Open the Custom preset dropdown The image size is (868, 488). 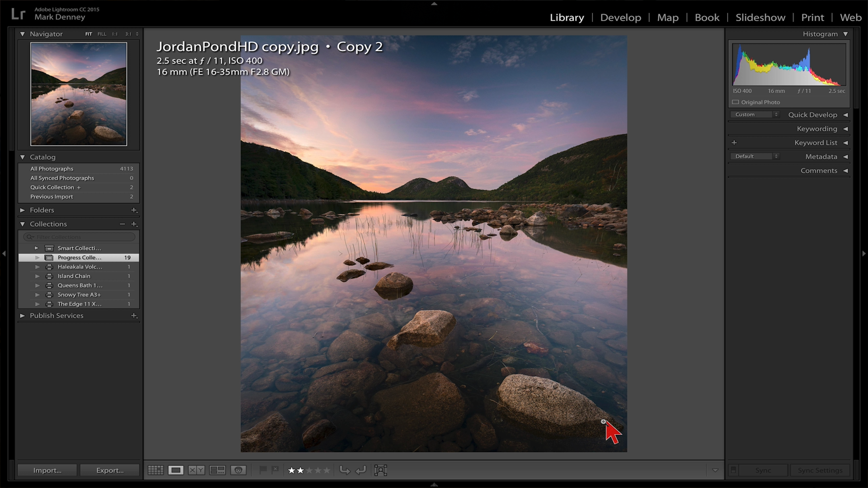click(x=754, y=115)
